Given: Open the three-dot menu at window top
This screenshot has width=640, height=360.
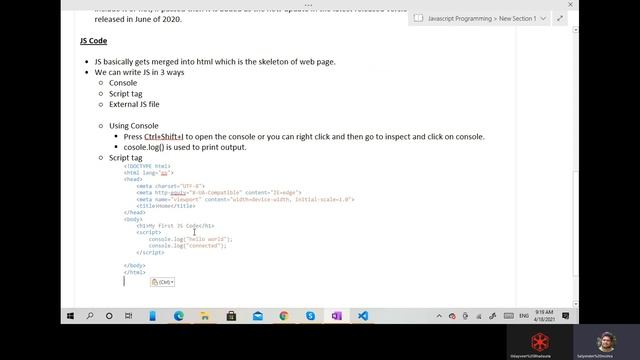Looking at the screenshot, I should [308, 5].
